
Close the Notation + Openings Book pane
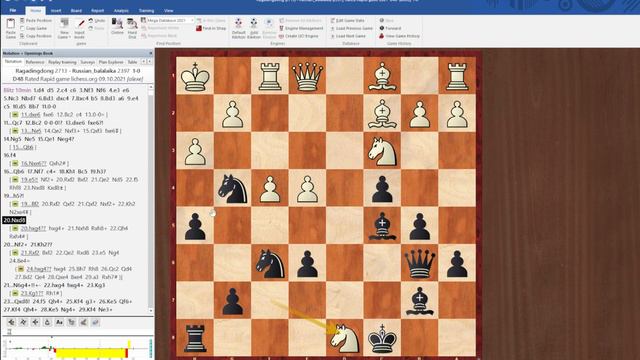(151, 53)
